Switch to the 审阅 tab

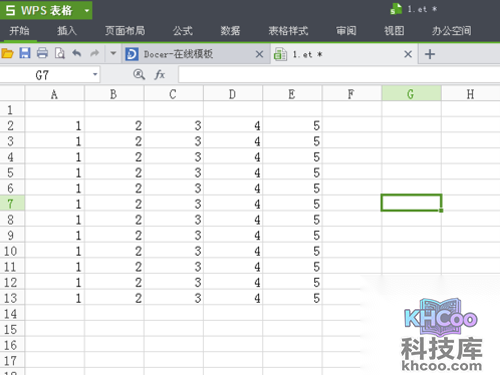[346, 31]
